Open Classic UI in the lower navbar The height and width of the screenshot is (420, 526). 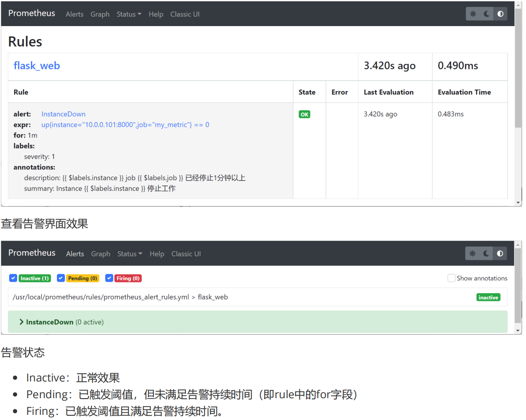click(x=186, y=254)
